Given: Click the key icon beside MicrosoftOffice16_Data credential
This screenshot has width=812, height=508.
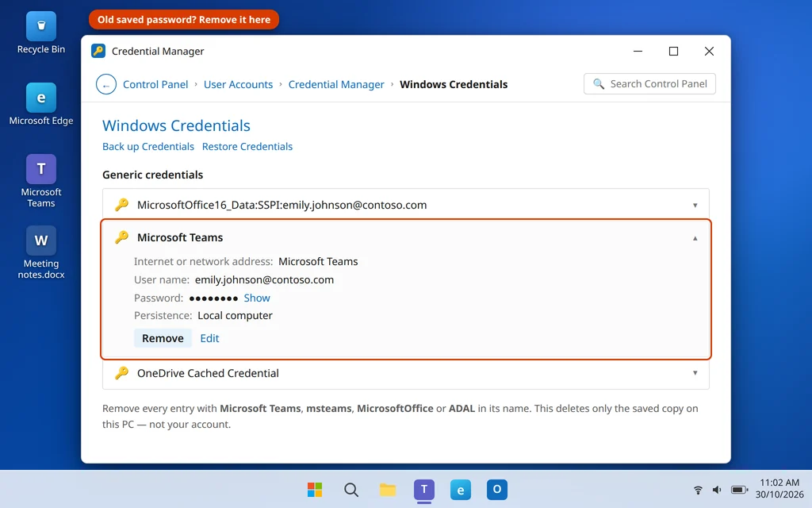Looking at the screenshot, I should click(121, 205).
